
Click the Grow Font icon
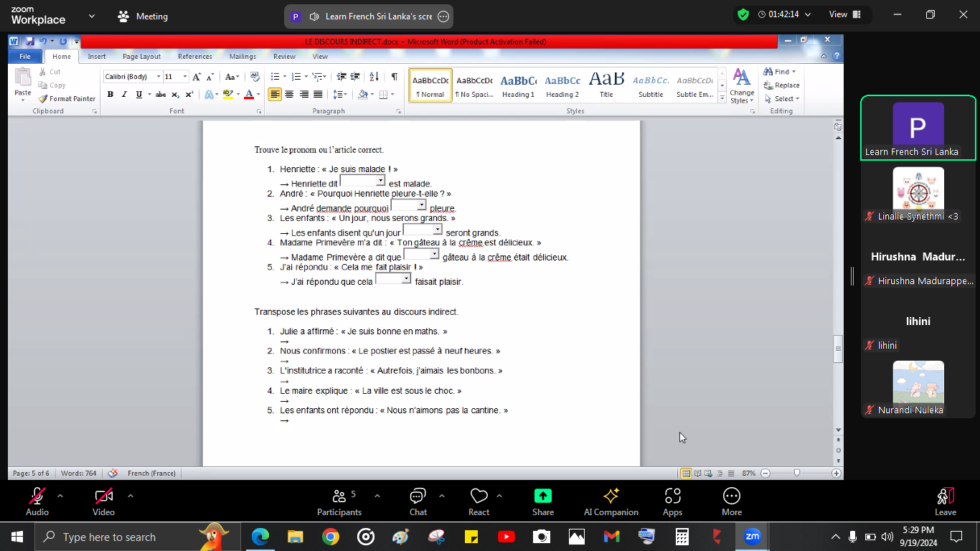pyautogui.click(x=197, y=77)
